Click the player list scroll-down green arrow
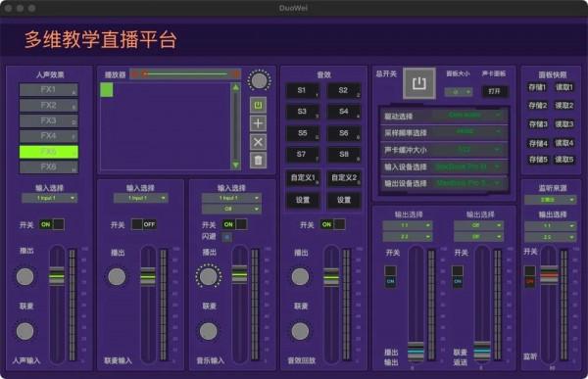This screenshot has height=379, width=588. click(x=235, y=165)
